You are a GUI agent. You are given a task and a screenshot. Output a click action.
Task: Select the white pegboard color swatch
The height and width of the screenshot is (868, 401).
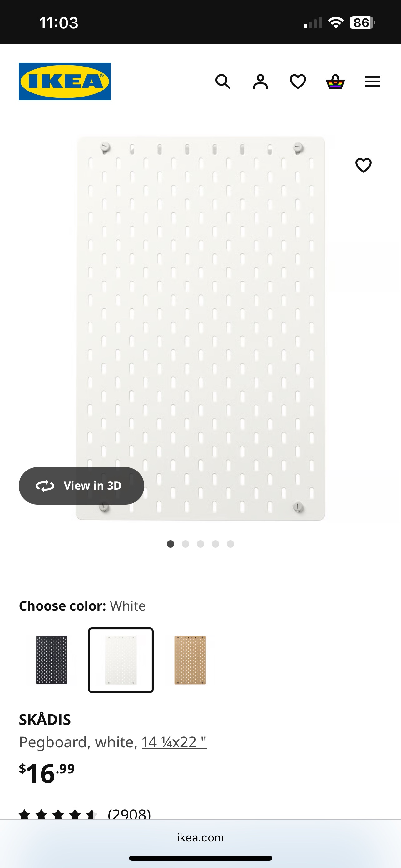click(121, 660)
